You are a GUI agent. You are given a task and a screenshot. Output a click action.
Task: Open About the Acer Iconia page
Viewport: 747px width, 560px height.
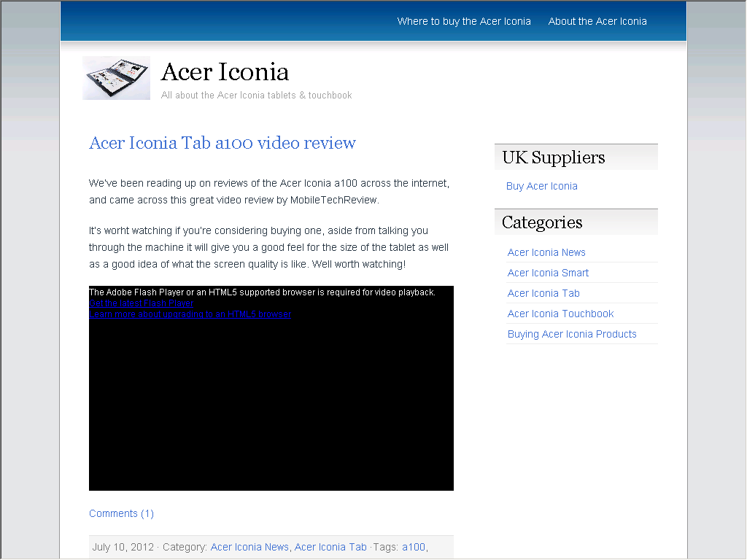pyautogui.click(x=597, y=21)
